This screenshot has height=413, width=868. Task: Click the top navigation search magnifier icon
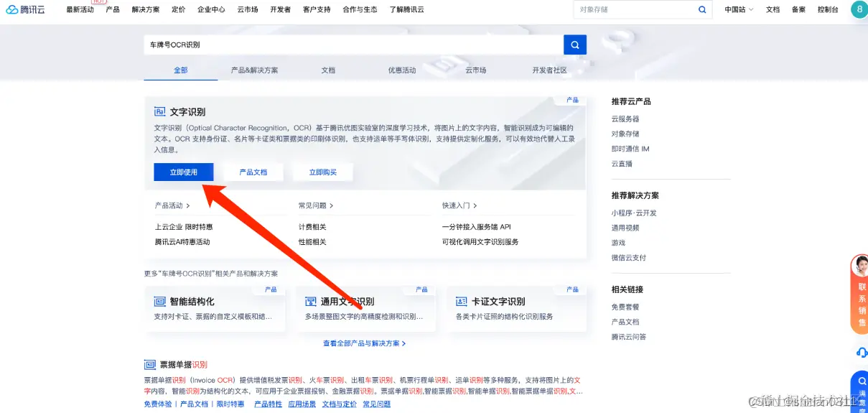click(702, 9)
